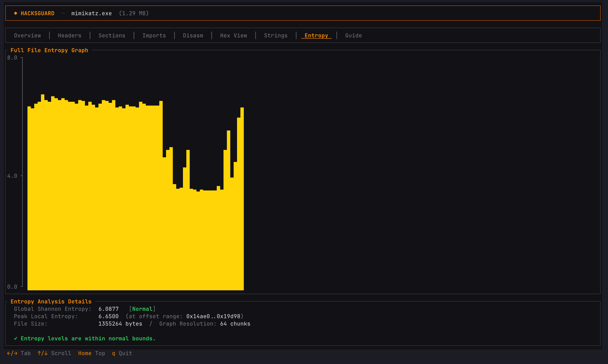608x364 pixels.
Task: Click the 6.0877 entropy value
Action: (108, 309)
